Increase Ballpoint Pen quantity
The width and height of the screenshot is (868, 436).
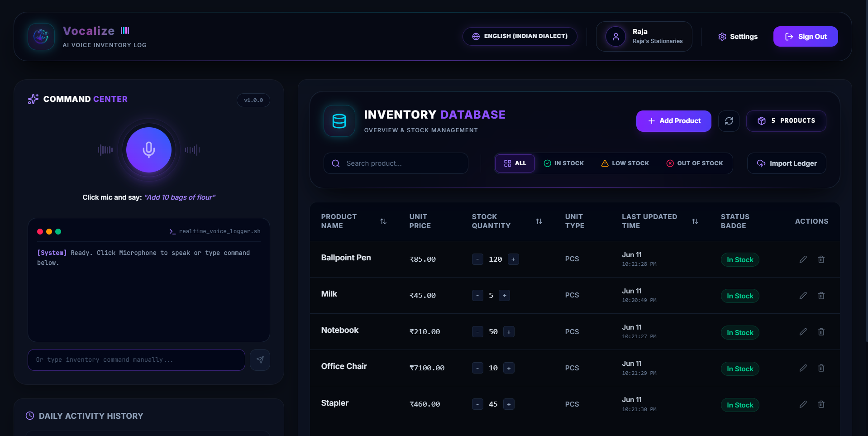(513, 259)
